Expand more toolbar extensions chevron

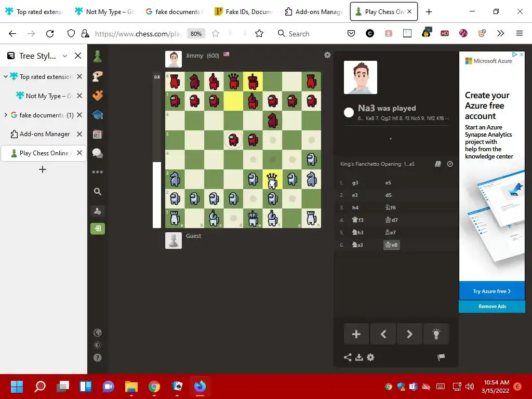[x=500, y=33]
